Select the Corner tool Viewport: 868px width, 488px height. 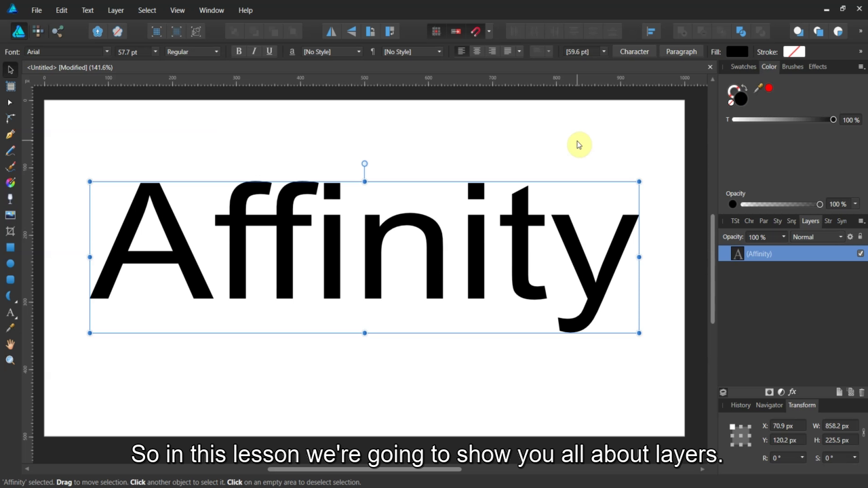pos(10,118)
